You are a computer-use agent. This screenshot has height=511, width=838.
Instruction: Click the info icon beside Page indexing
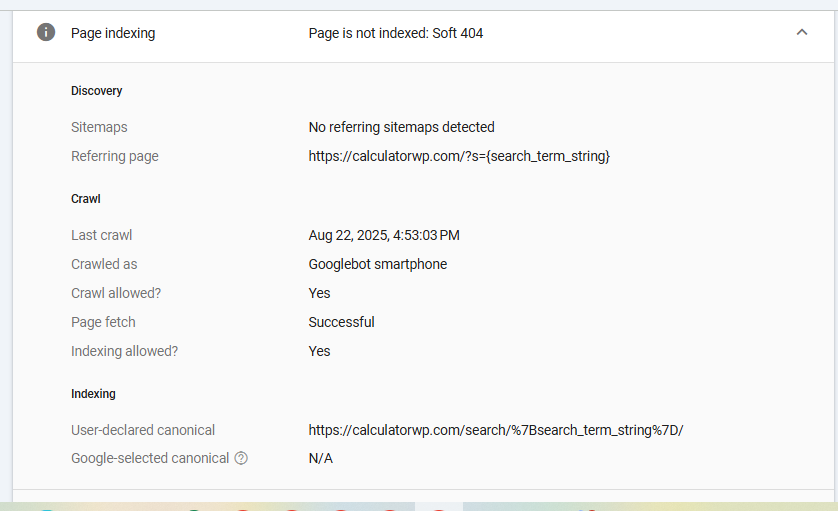point(46,32)
